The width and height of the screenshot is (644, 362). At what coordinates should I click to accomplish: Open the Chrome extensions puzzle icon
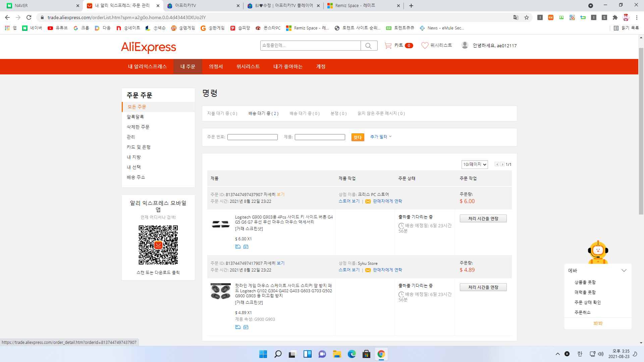(x=615, y=17)
